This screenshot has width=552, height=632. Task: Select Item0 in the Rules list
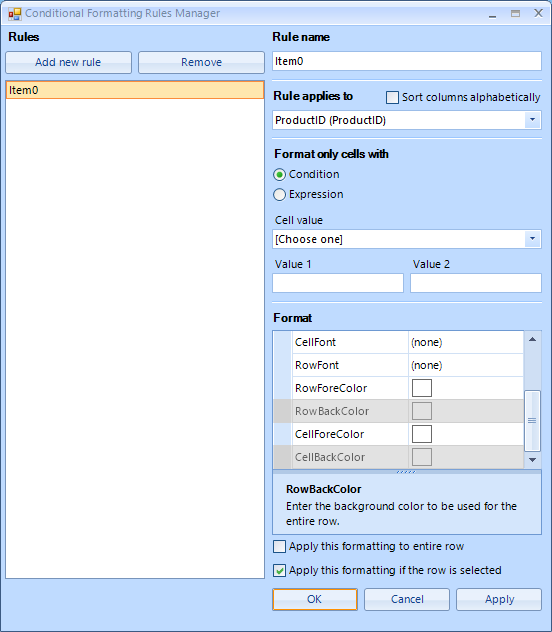135,90
